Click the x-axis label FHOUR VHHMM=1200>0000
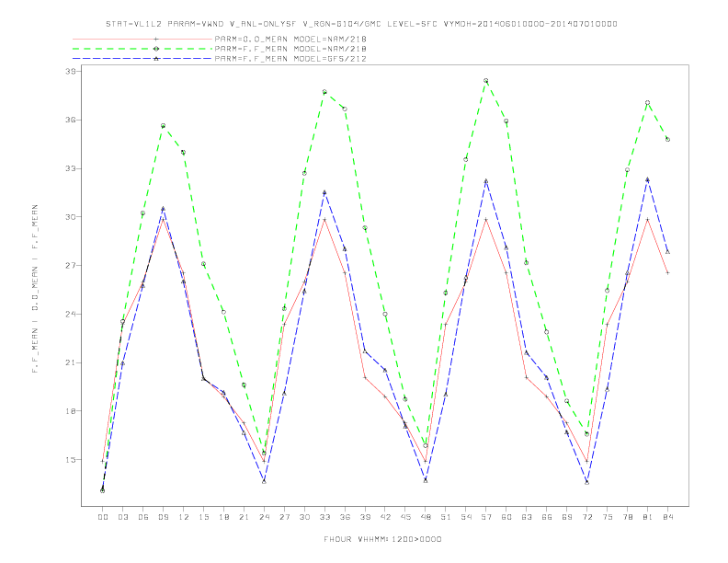This screenshot has height=563, width=728. (382, 539)
